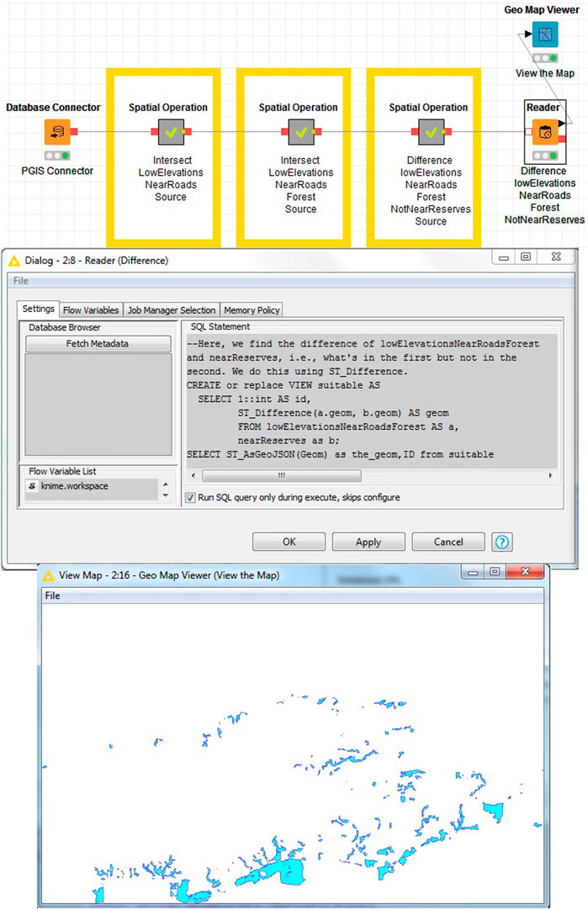This screenshot has height=910, width=588.
Task: Click the Reader node's red output port
Action: [561, 140]
